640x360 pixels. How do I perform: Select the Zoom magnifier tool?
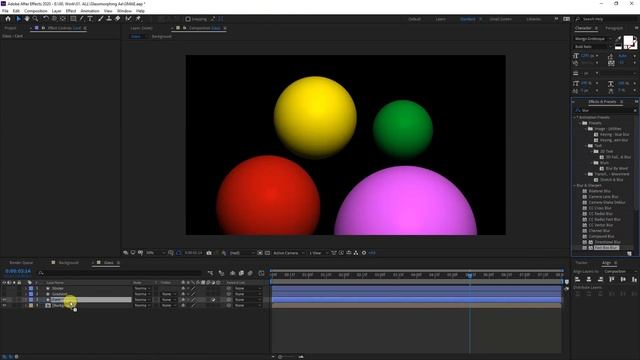36,19
